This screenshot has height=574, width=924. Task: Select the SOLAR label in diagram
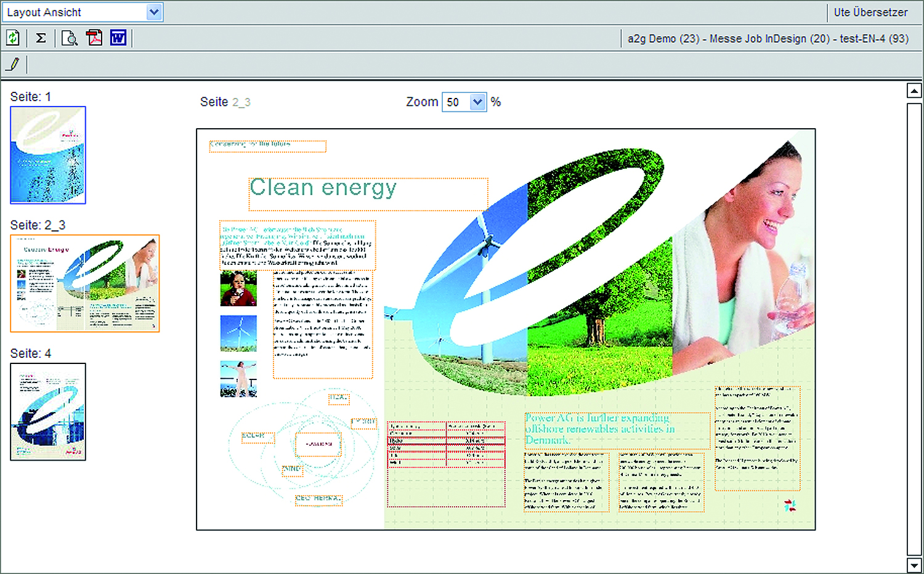click(256, 437)
